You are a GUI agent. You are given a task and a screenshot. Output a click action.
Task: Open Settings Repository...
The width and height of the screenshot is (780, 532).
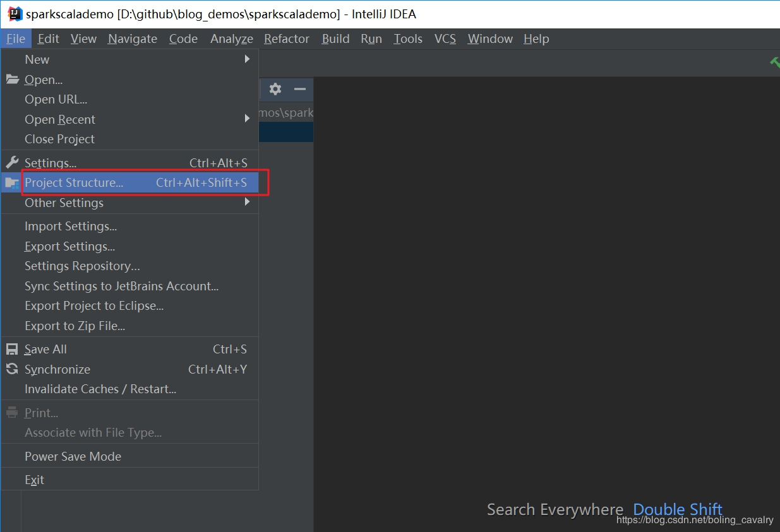pyautogui.click(x=129, y=266)
